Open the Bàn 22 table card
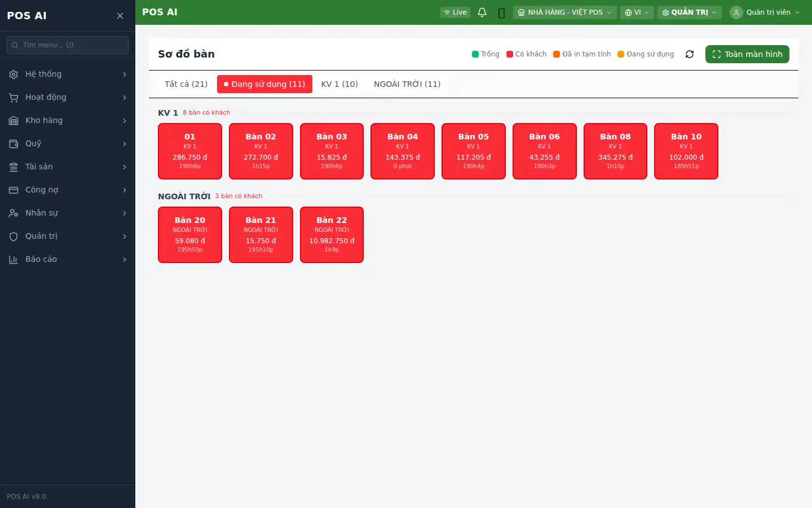The height and width of the screenshot is (508, 812). [x=332, y=235]
